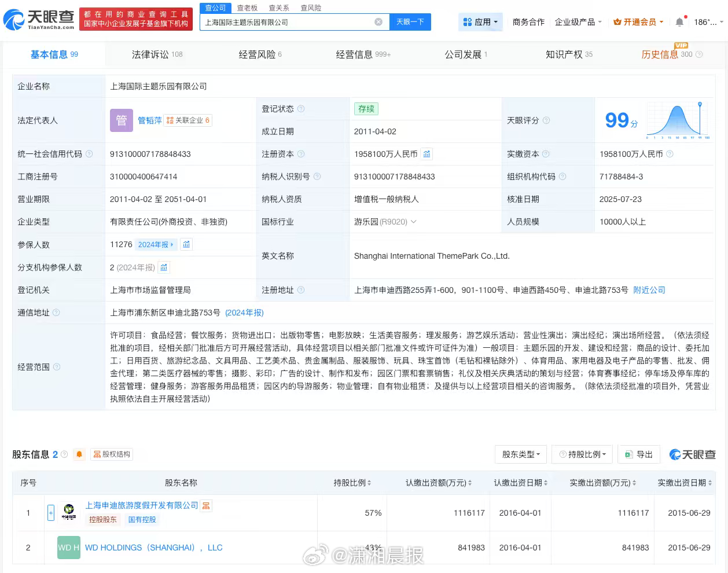The width and height of the screenshot is (728, 573).
Task: Click the 应用 apps grid icon
Action: point(468,22)
